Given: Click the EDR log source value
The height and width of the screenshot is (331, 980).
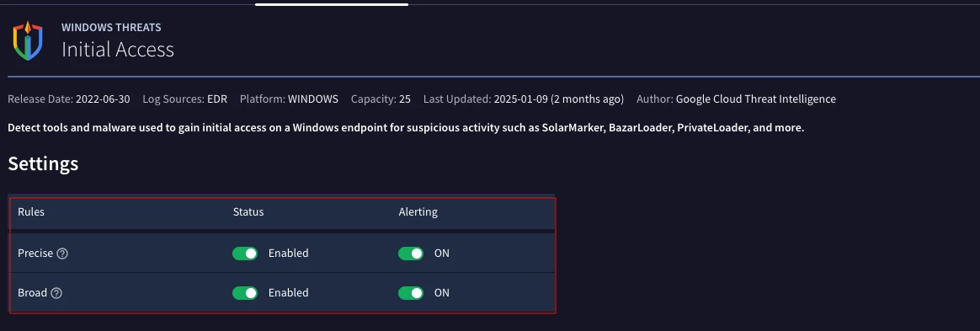Looking at the screenshot, I should 217,99.
